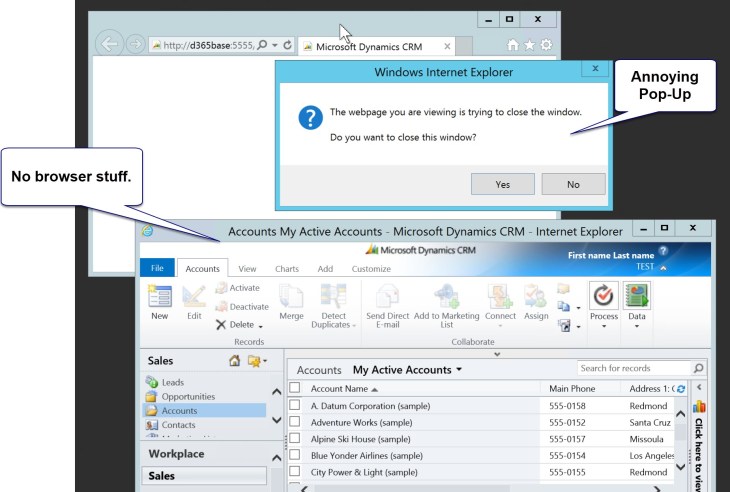Click the Process ribbon icon
The image size is (730, 492).
(604, 296)
